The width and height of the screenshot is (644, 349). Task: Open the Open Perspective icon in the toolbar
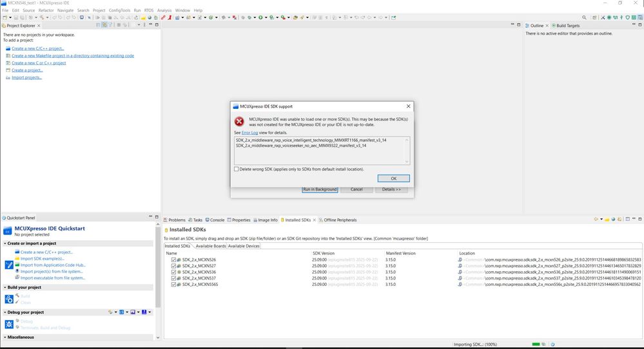click(595, 17)
